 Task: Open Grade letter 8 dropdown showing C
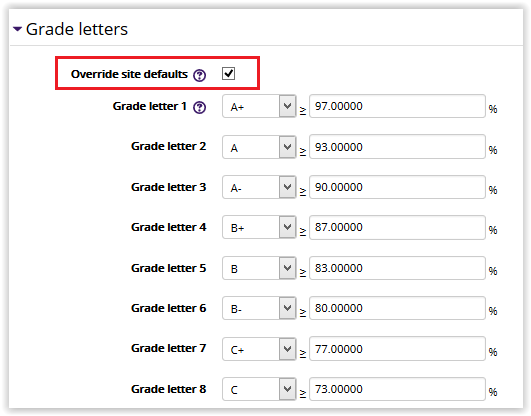[259, 389]
